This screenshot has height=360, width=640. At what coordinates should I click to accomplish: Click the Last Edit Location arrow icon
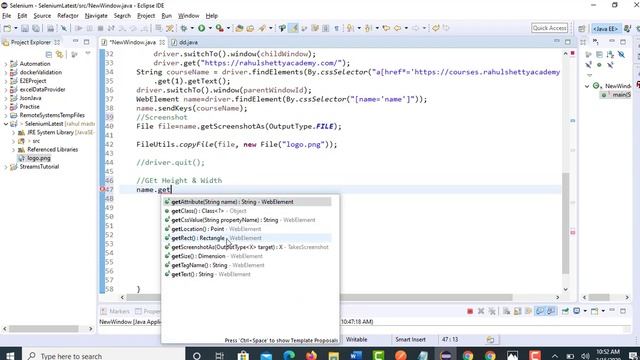coord(386,28)
